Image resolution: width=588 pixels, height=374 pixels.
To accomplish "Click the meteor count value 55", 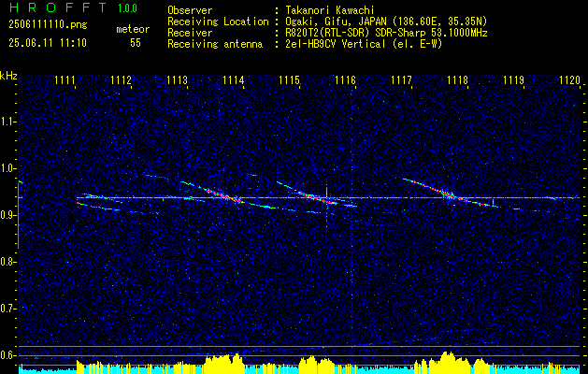I will point(136,43).
